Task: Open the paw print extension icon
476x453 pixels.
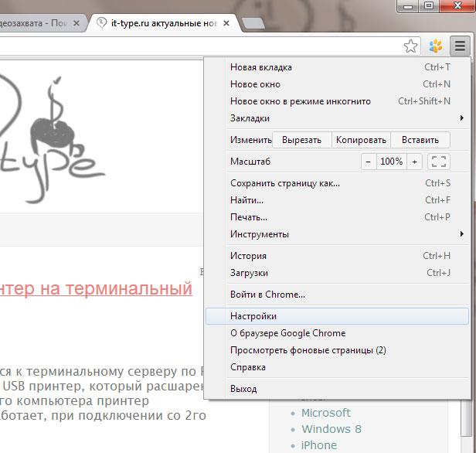Action: click(x=435, y=46)
